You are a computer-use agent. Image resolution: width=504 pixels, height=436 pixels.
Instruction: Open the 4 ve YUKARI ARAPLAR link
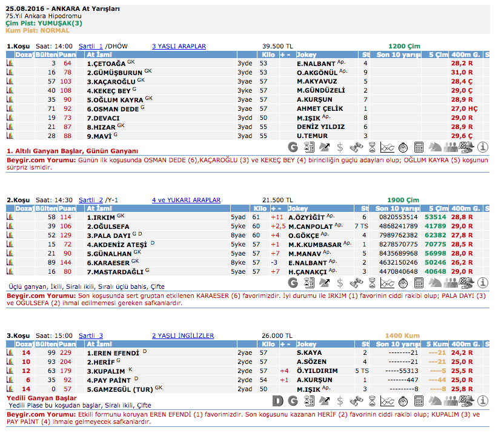186,200
